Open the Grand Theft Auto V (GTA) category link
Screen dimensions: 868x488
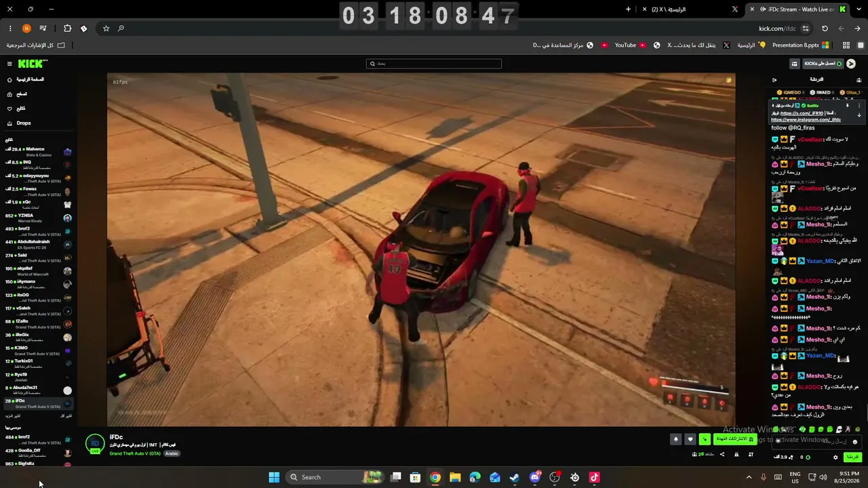point(135,453)
